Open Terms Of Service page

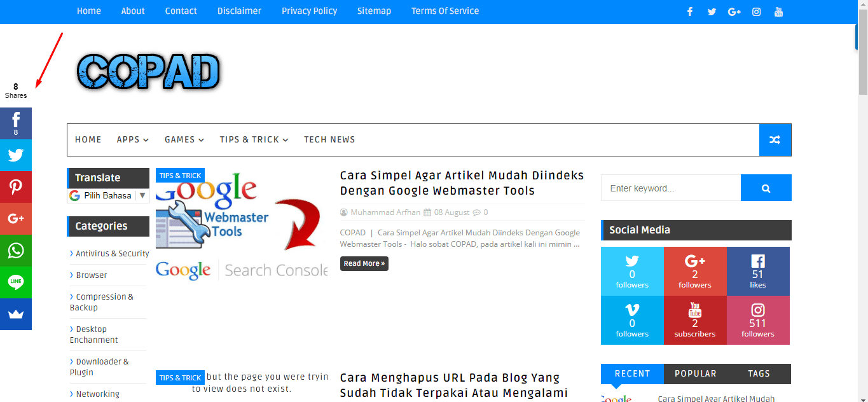445,11
